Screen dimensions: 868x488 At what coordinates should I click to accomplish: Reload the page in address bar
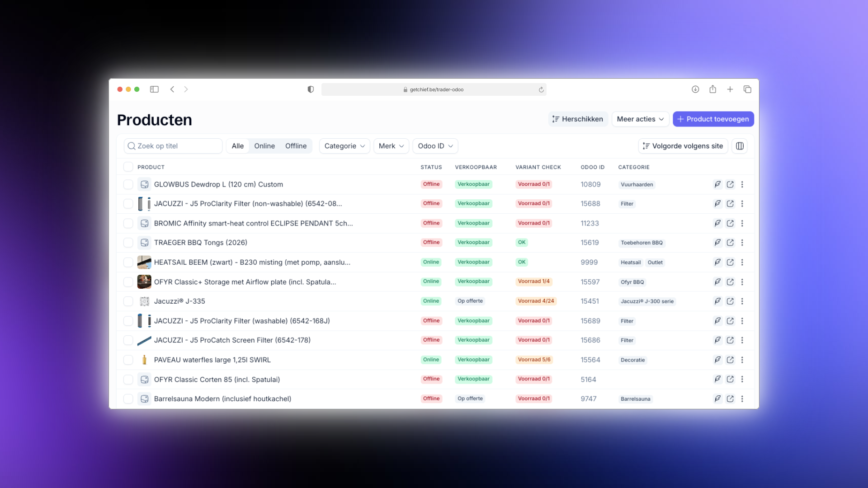click(541, 89)
